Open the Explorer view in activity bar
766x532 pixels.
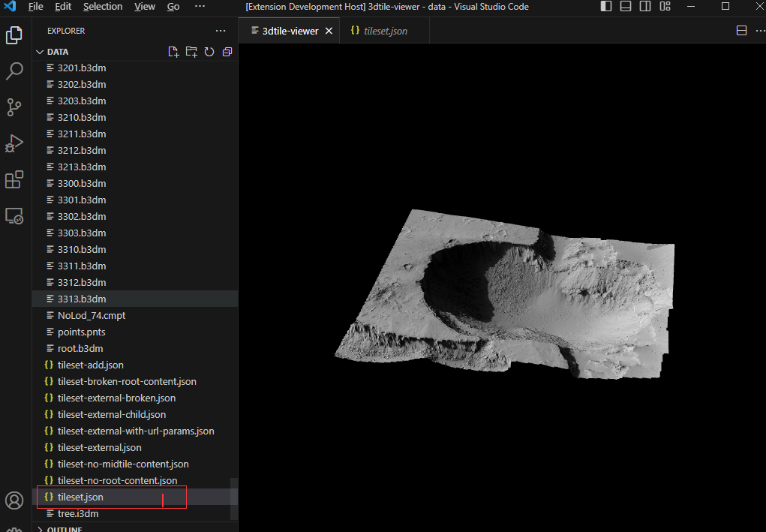point(14,35)
